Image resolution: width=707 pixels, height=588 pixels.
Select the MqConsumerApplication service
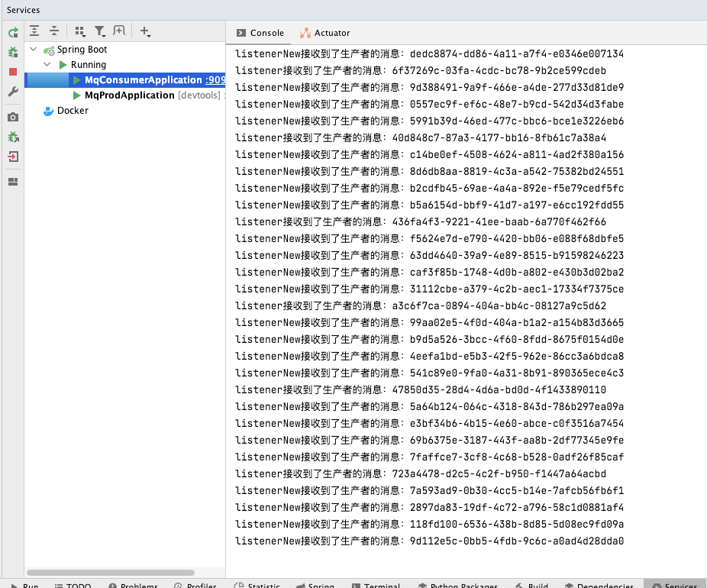(x=125, y=80)
